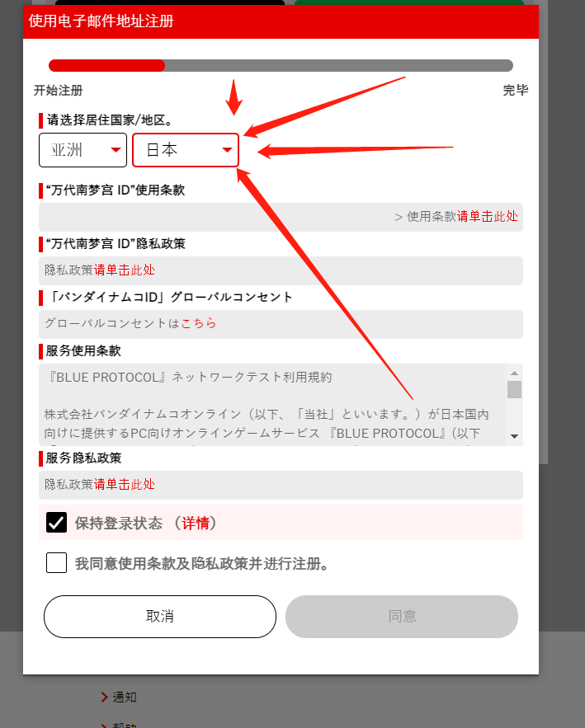The height and width of the screenshot is (728, 585).
Task: Click the chevron icon beside 通知
Action: click(105, 697)
